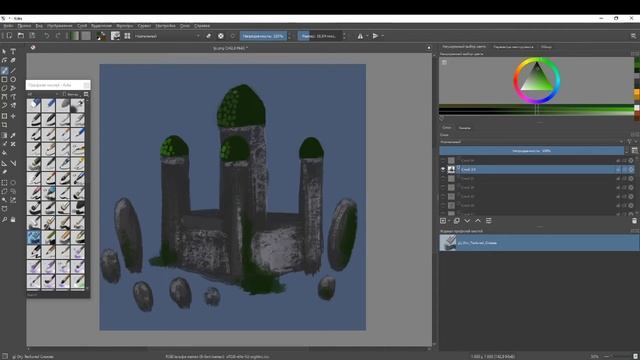Image resolution: width=640 pixels, height=360 pixels.
Task: Show the layer just above the highlighted one
Action: click(443, 160)
